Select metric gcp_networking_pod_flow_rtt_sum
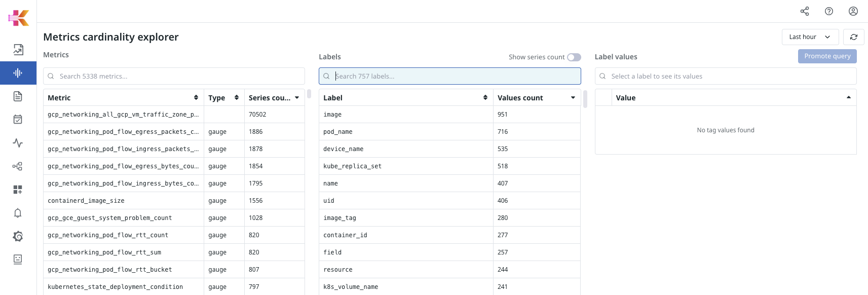Screen dimensions: 868x295 click(x=104, y=252)
